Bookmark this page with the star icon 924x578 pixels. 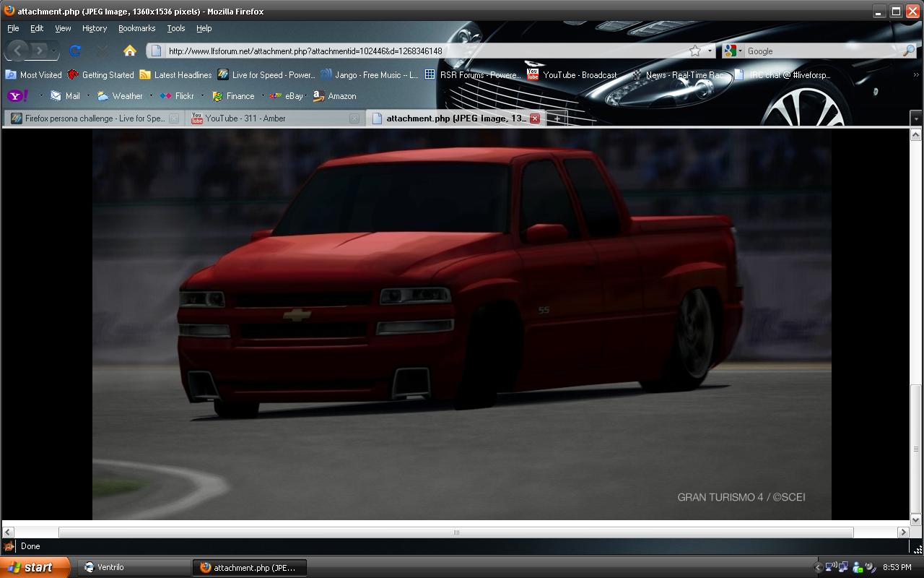694,51
